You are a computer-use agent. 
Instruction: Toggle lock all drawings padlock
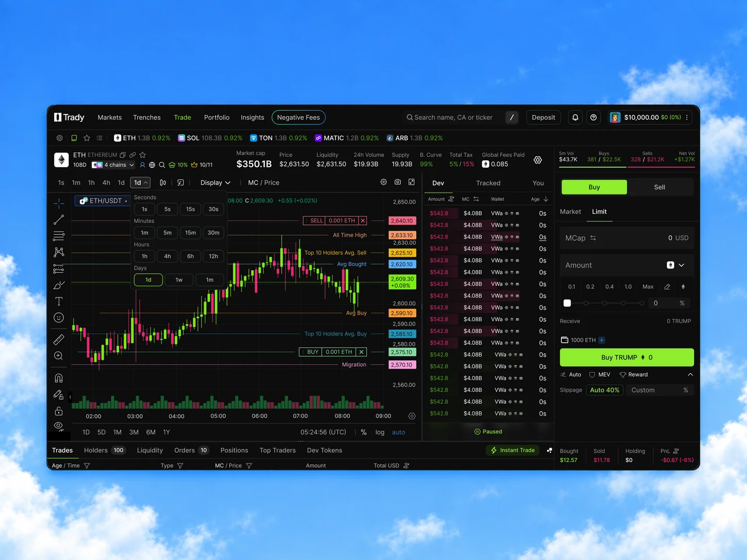click(59, 411)
